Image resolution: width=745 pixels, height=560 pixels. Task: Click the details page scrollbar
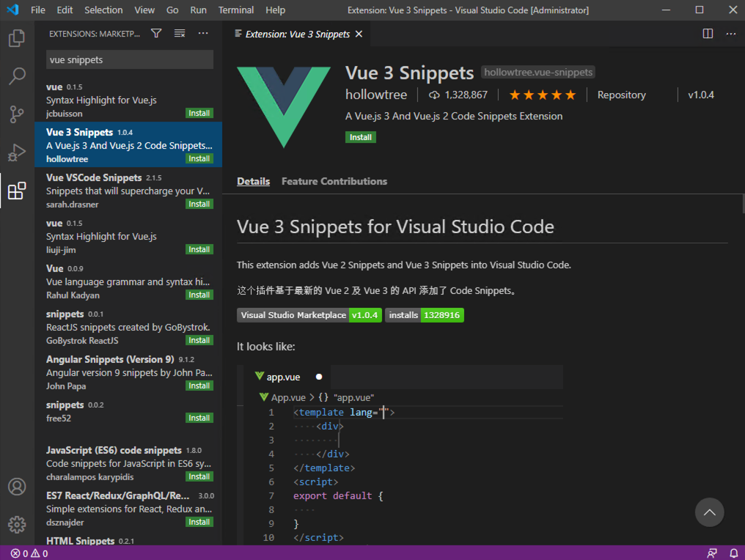pyautogui.click(x=743, y=203)
